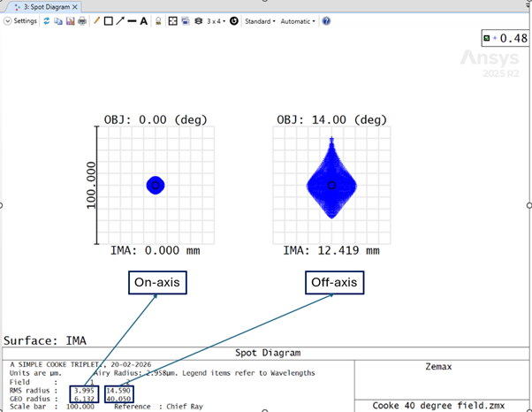Click the off-axis blue spot plot
The width and height of the screenshot is (532, 412).
coord(331,184)
